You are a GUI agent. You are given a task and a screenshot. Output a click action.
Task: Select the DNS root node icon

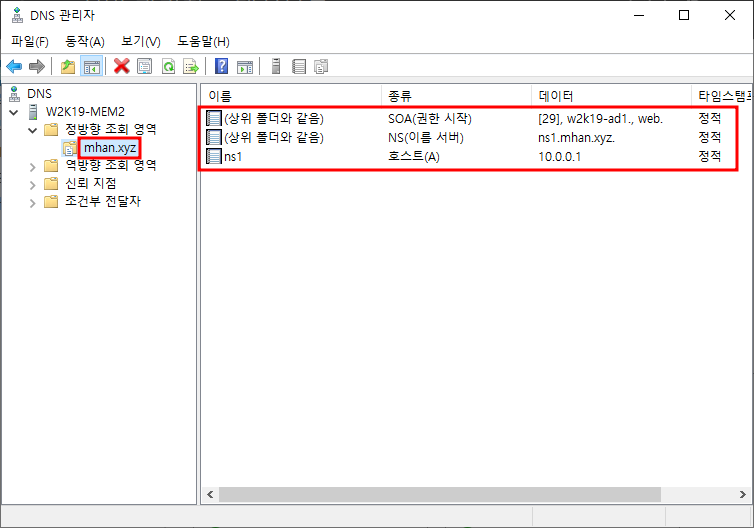coord(15,94)
